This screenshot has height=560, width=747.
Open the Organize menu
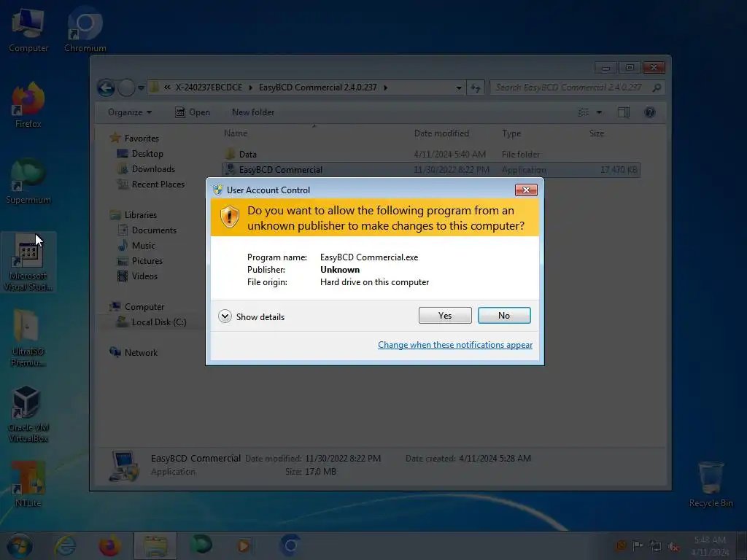click(x=130, y=112)
